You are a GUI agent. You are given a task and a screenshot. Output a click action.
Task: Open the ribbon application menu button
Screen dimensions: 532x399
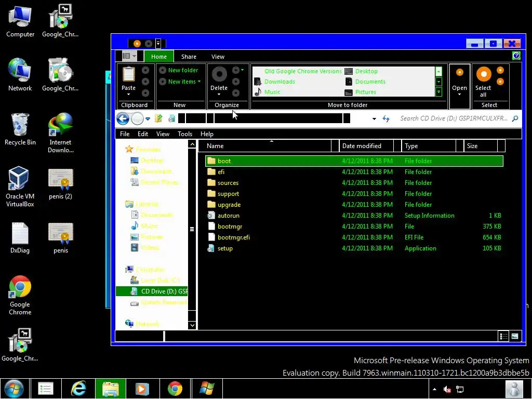point(129,56)
